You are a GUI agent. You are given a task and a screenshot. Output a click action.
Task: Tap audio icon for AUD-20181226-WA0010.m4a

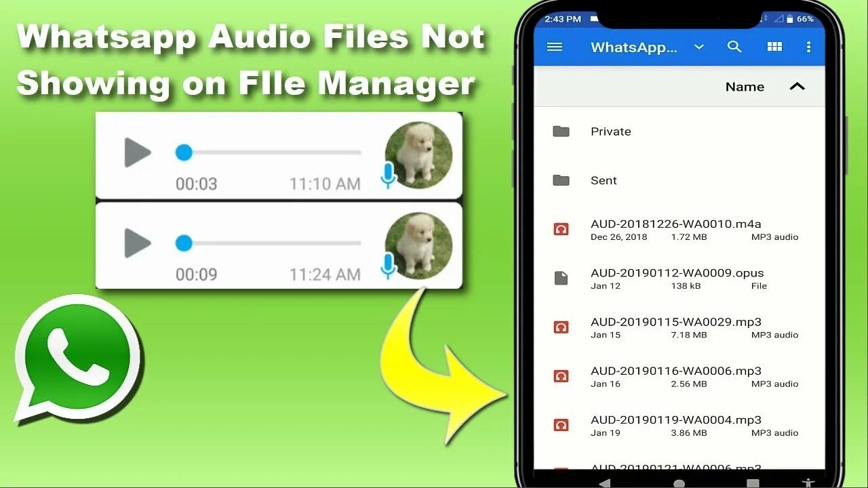[x=561, y=229]
